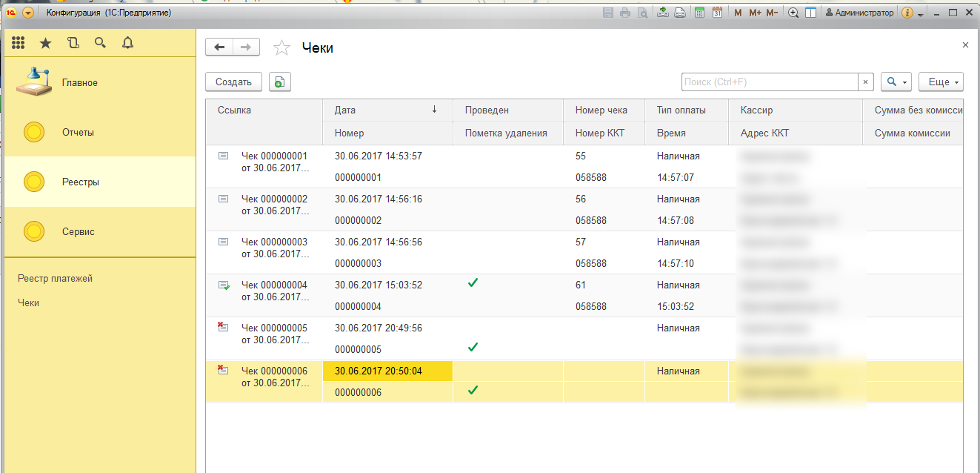Open the History scroll icon
980x473 pixels.
pyautogui.click(x=73, y=43)
